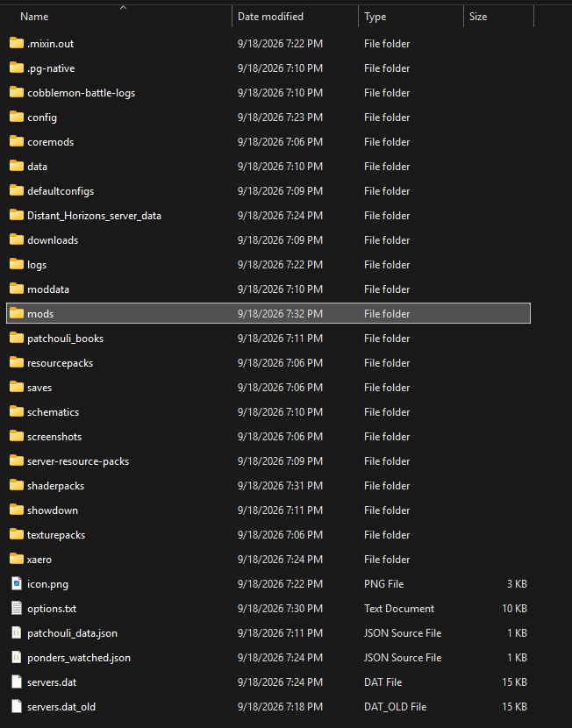Image resolution: width=572 pixels, height=728 pixels.
Task: Click the servers.dat file icon
Action: tap(17, 682)
